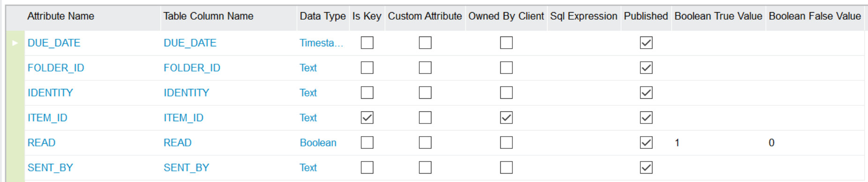This screenshot has height=182, width=868.
Task: Uncheck Published checkbox in the IDENTITY row
Action: tap(646, 93)
